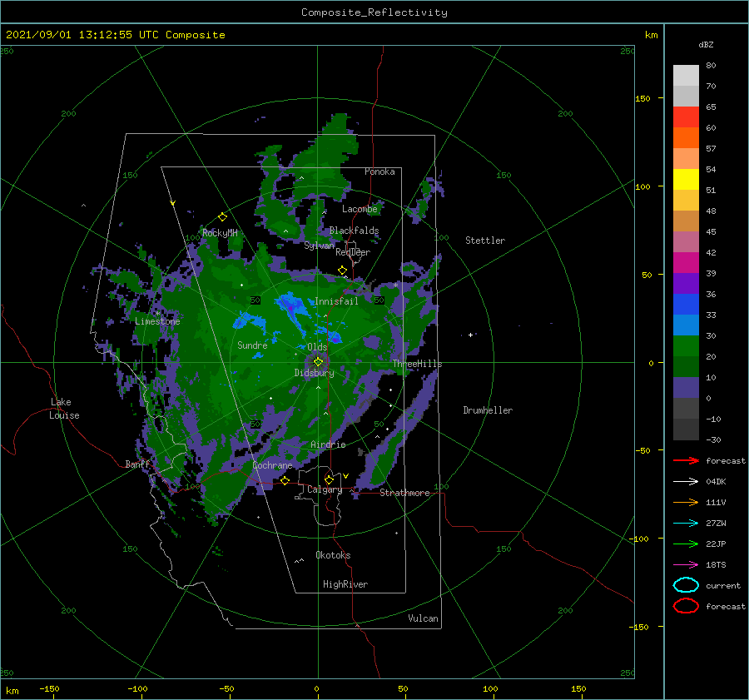Click the Calgary city label
The image size is (749, 700).
coord(325,489)
